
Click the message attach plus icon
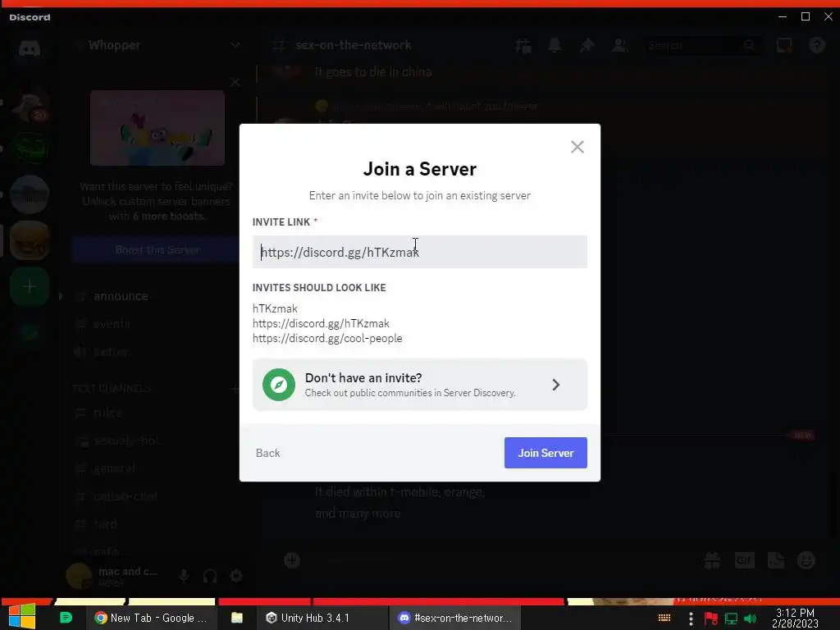292,560
